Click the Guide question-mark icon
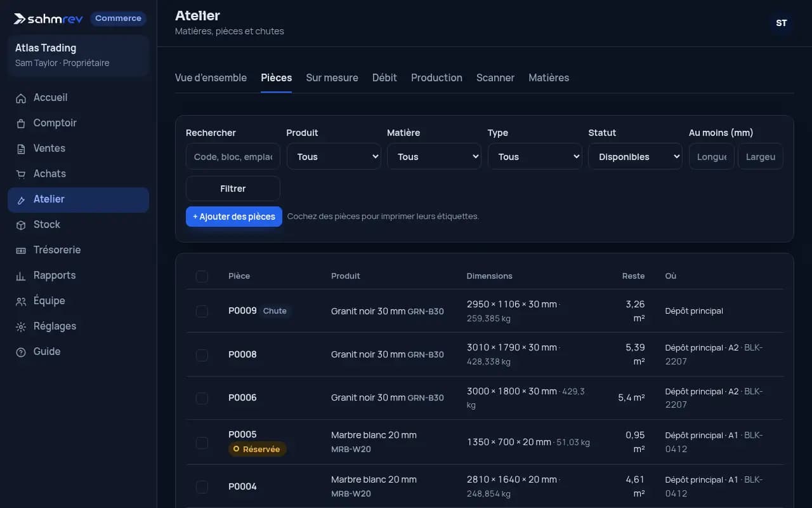The image size is (812, 508). [x=21, y=352]
